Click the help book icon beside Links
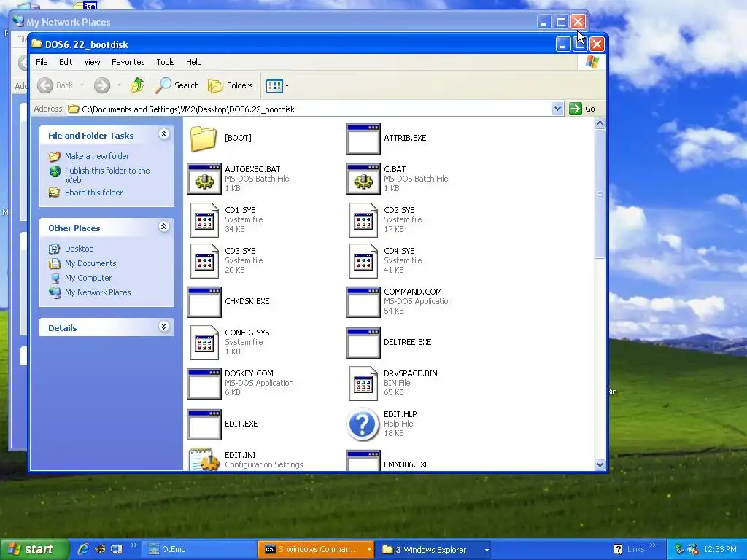This screenshot has width=747, height=560. coord(618,549)
